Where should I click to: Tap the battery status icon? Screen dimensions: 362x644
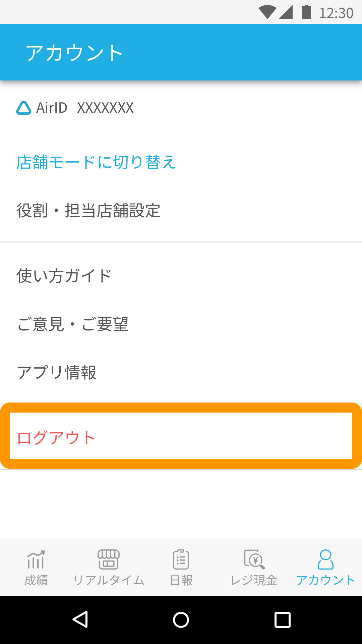306,12
